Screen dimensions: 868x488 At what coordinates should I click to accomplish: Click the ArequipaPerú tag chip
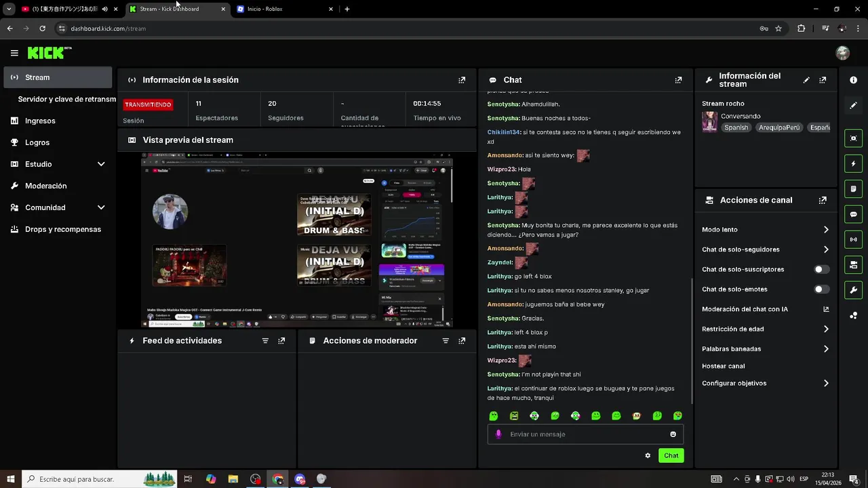(779, 127)
